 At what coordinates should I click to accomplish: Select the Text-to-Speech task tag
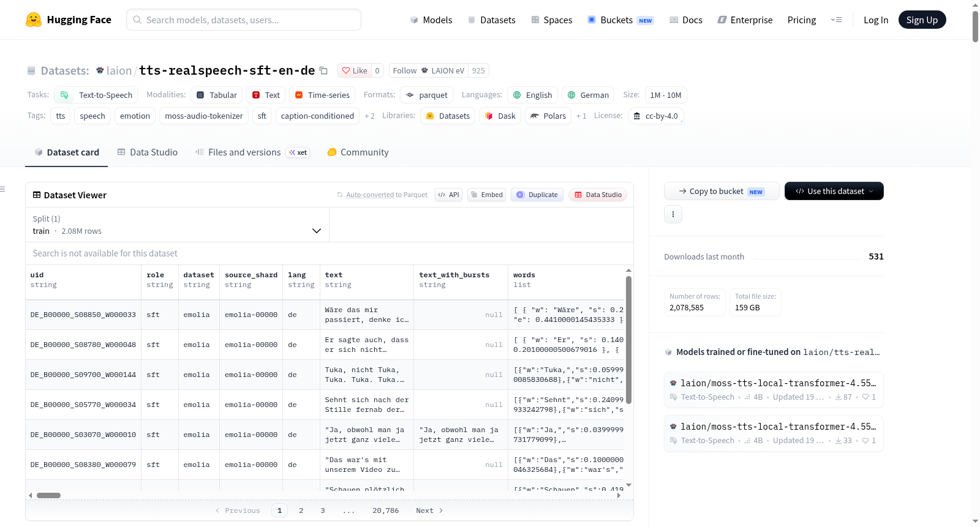point(96,95)
